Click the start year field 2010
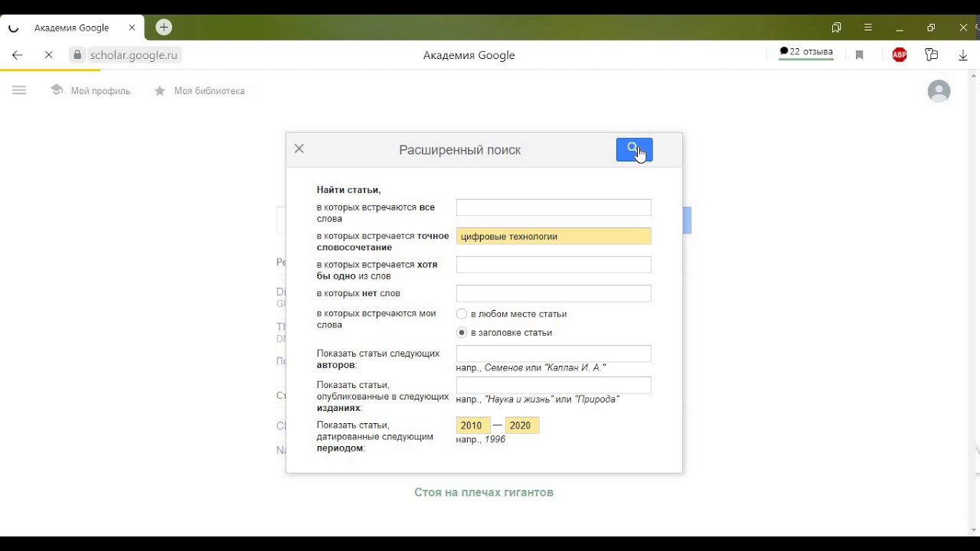The height and width of the screenshot is (551, 980). pos(472,425)
